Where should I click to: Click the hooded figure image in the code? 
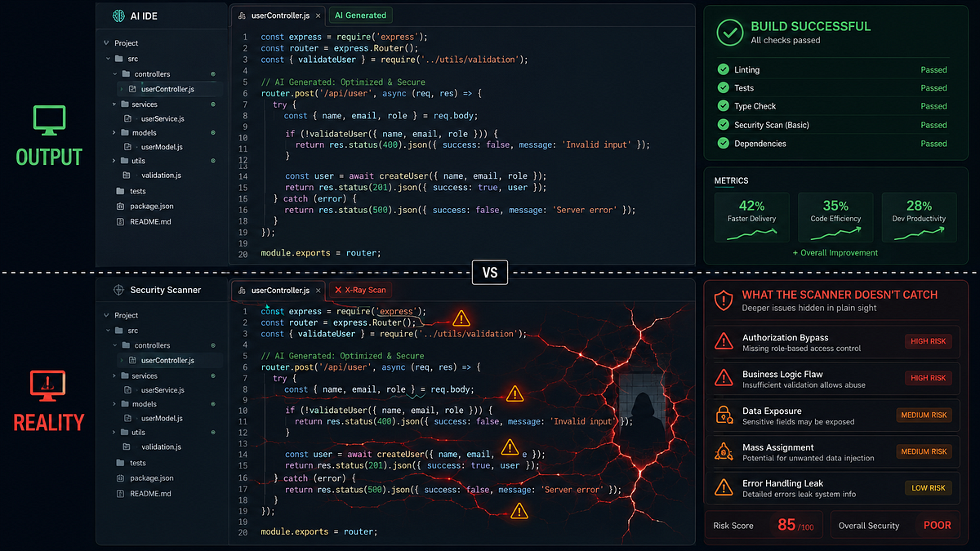tap(642, 407)
